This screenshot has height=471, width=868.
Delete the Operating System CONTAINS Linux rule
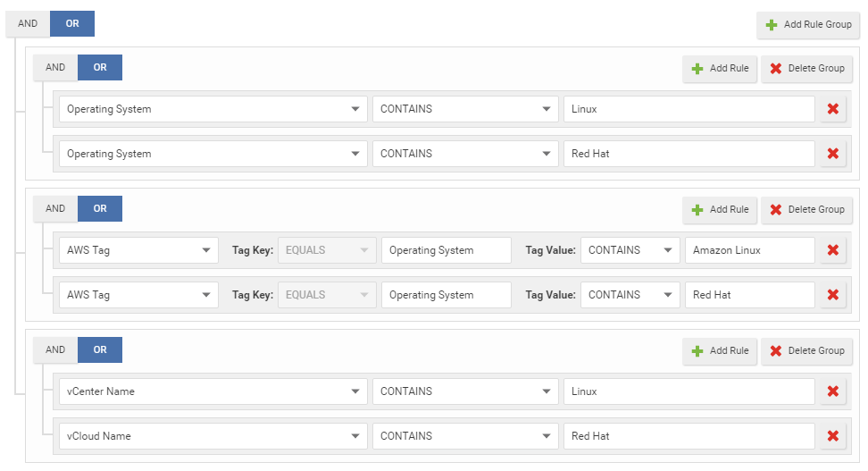(x=832, y=109)
